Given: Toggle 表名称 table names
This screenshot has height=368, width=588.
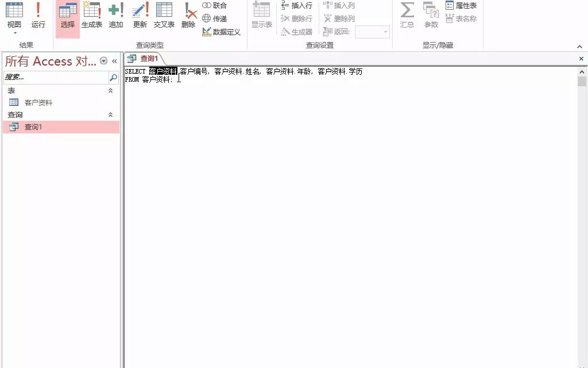Looking at the screenshot, I should coord(461,18).
